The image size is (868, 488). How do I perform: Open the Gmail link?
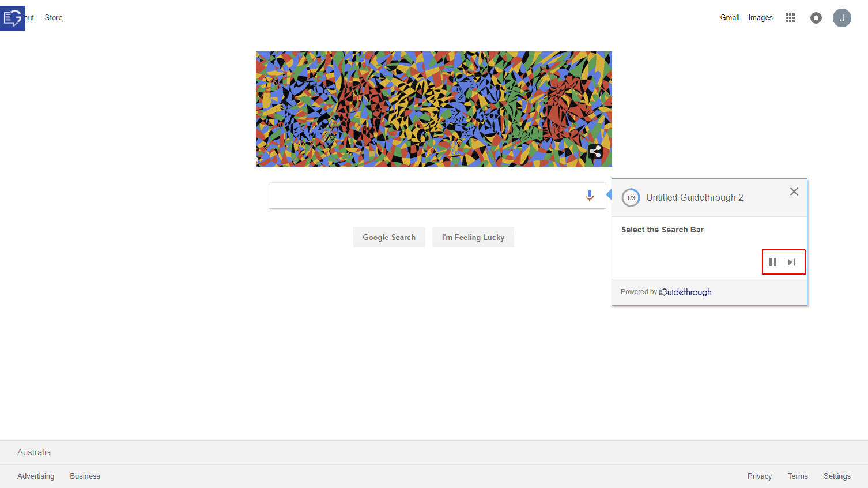[x=730, y=18]
